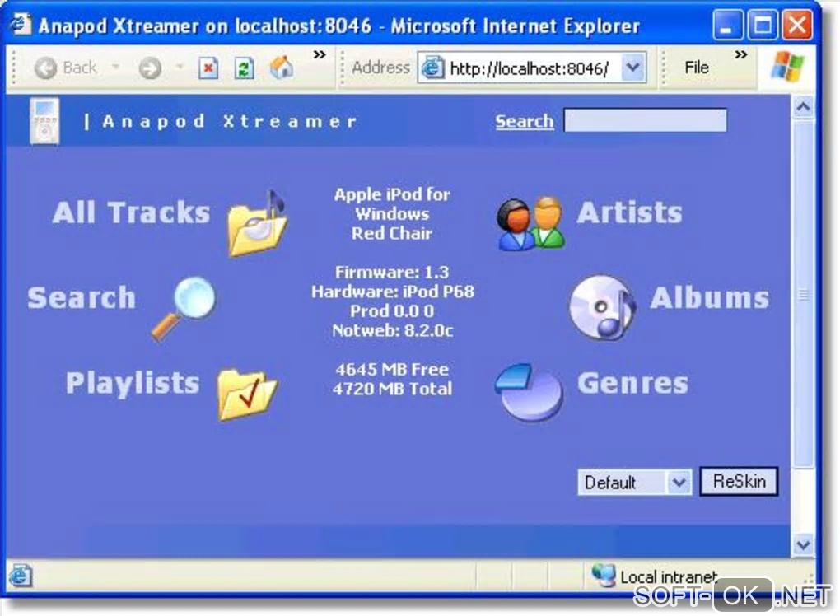
Task: Click the scroll up arrow
Action: tap(803, 107)
